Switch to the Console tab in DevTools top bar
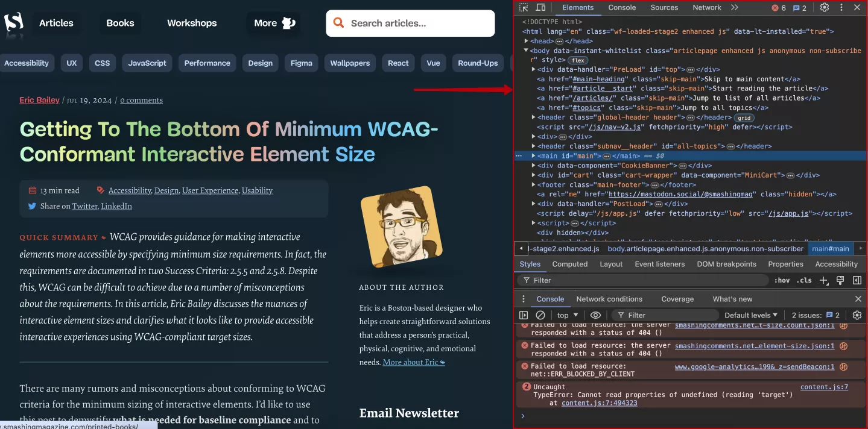This screenshot has width=868, height=429. (622, 8)
